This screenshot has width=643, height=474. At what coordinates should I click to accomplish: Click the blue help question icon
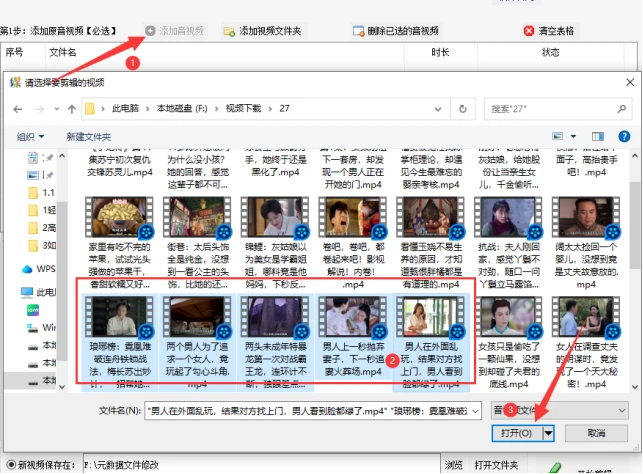(x=624, y=136)
